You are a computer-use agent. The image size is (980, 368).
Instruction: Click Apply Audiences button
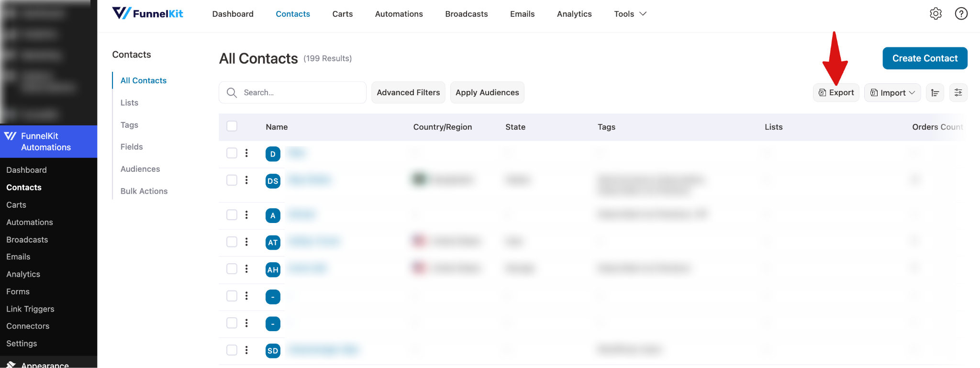487,92
